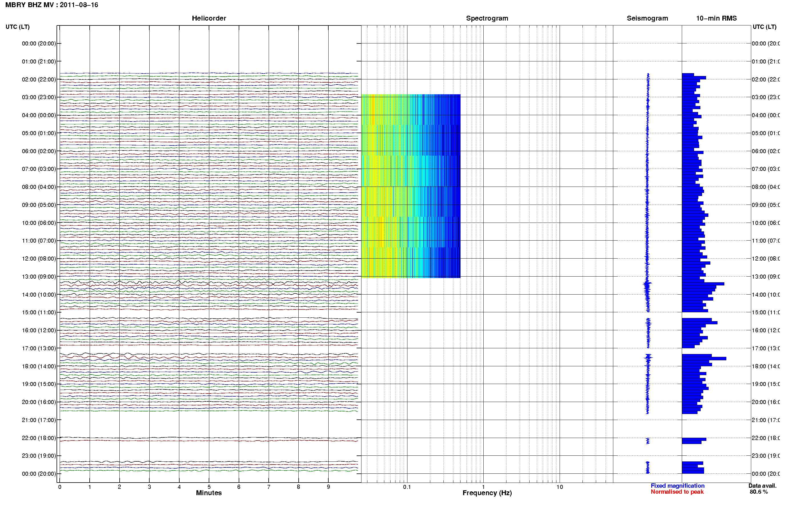Screen dimensions: 812x508
Task: Click the tallest RMS bar near 17:40
Action: (704, 359)
